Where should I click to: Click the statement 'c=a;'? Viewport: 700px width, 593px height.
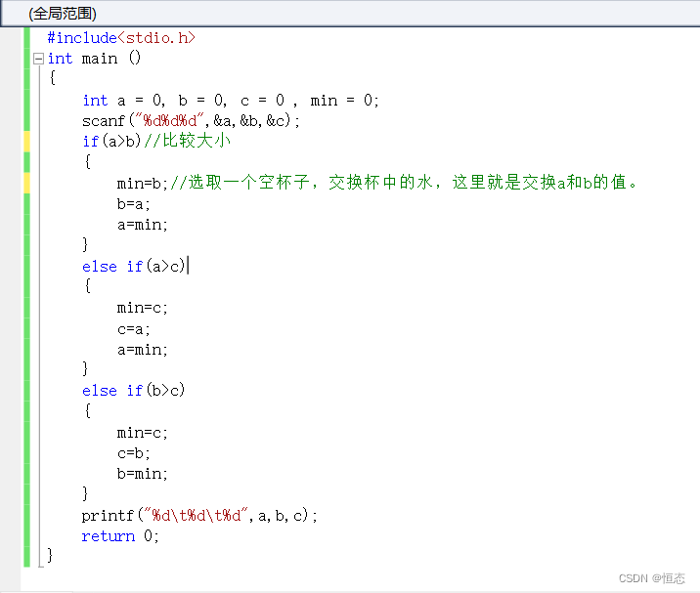[x=134, y=329]
